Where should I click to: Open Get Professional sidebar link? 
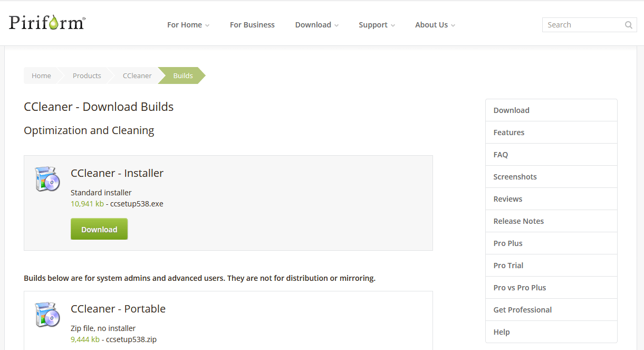click(x=551, y=310)
